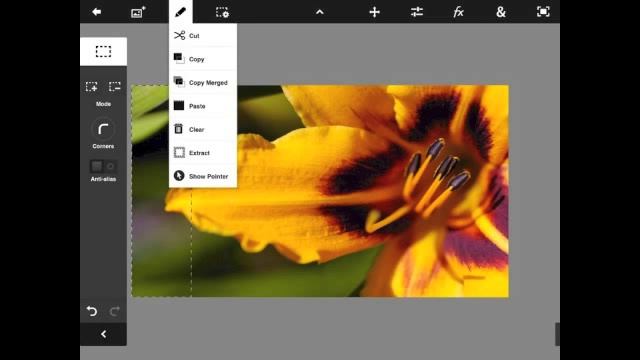Viewport: 640px width, 360px height.
Task: Collapse the top bar with up chevron
Action: [x=320, y=12]
